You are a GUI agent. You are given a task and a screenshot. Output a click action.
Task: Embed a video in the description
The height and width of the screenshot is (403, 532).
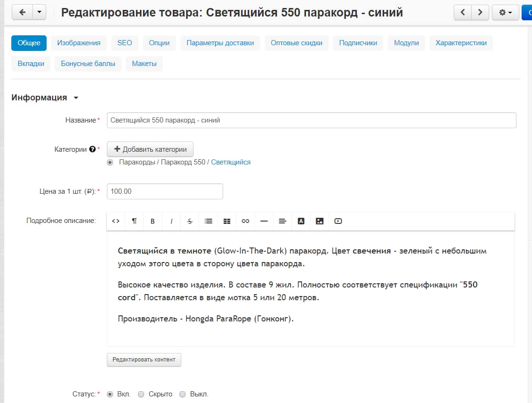click(x=338, y=221)
